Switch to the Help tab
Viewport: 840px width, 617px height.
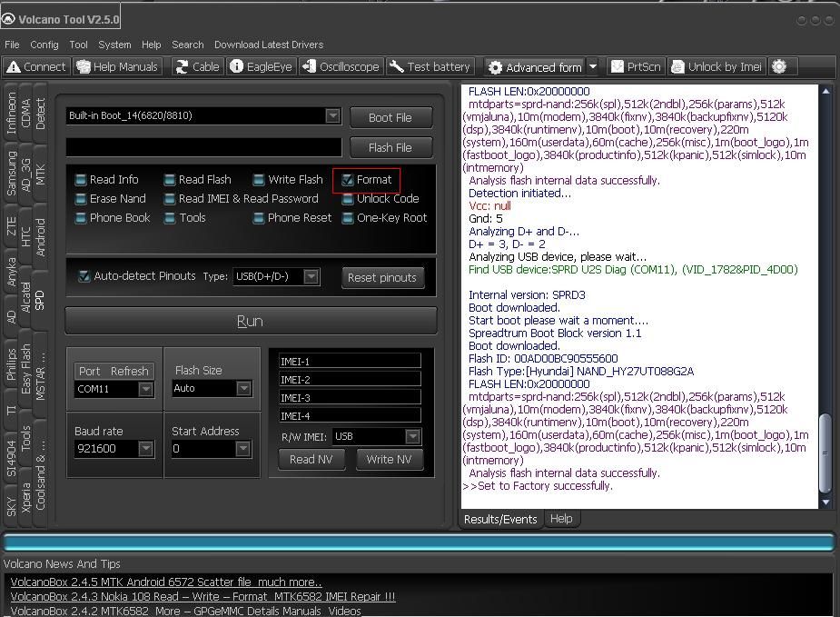coord(561,519)
